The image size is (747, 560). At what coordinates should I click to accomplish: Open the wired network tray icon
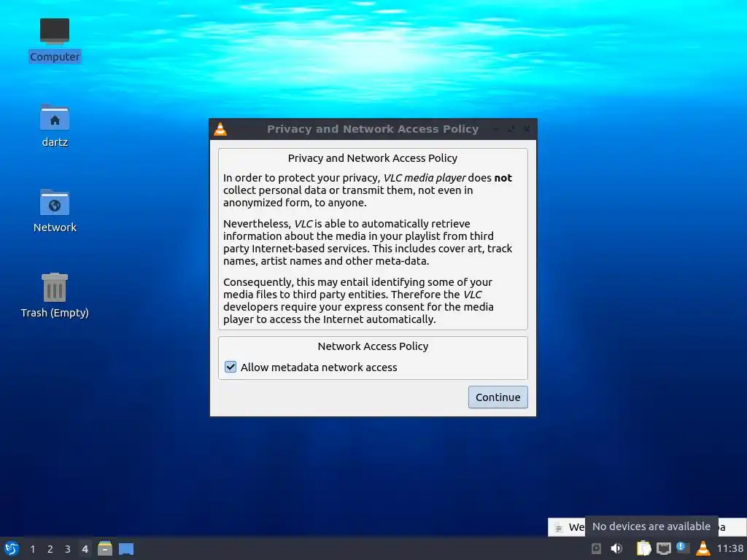pyautogui.click(x=664, y=548)
